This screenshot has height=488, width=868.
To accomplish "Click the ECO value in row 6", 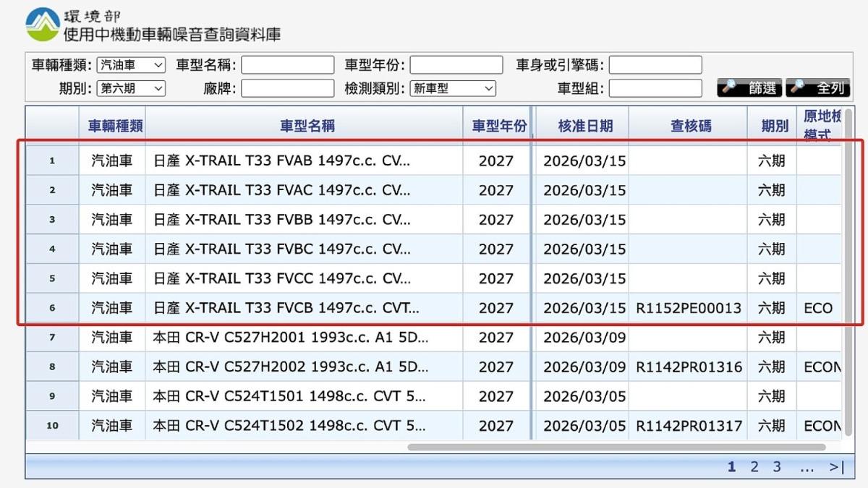I will [818, 308].
